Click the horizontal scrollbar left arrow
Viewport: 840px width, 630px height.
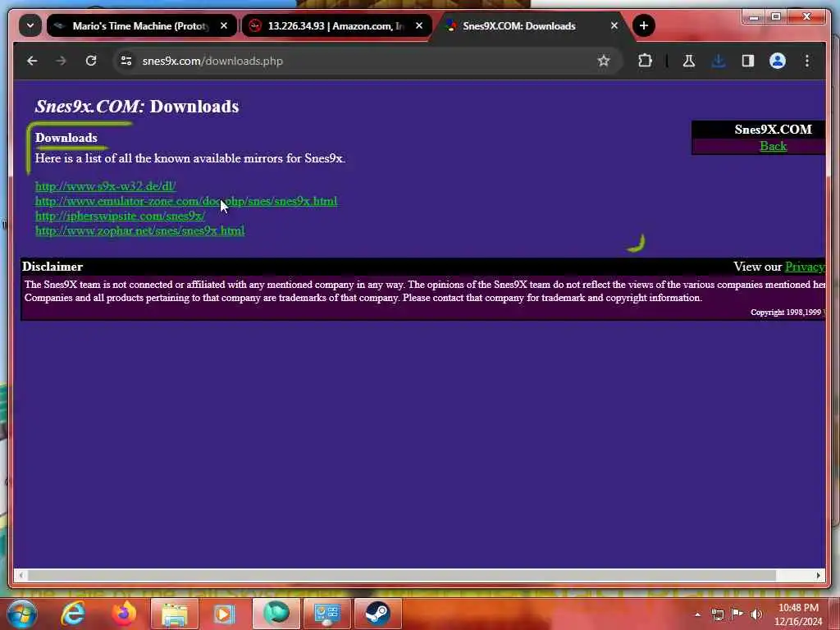(x=21, y=575)
